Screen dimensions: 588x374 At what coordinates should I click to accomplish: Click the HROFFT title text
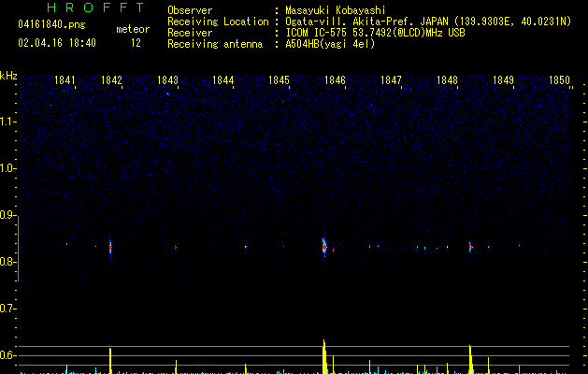[95, 7]
